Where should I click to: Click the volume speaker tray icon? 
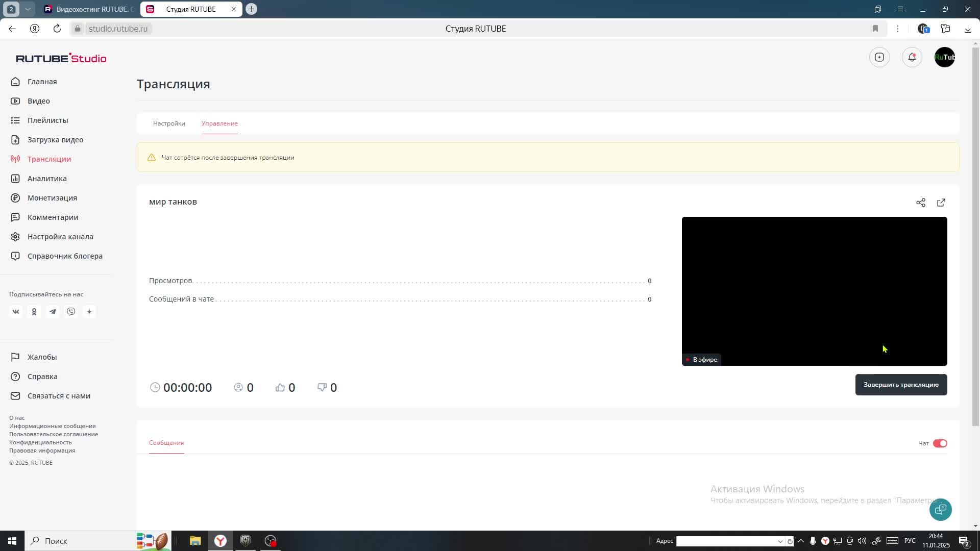point(862,541)
